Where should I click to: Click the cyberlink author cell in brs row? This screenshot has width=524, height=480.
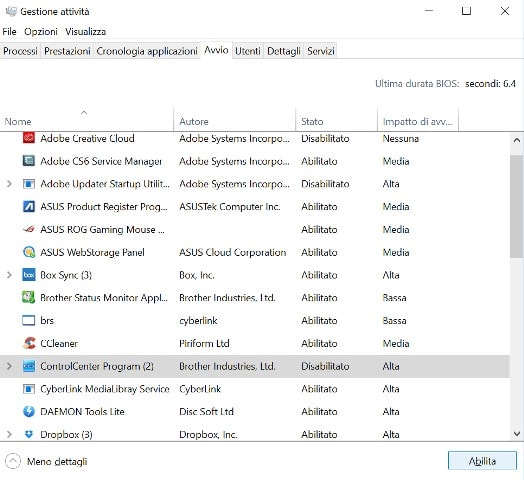(x=198, y=321)
